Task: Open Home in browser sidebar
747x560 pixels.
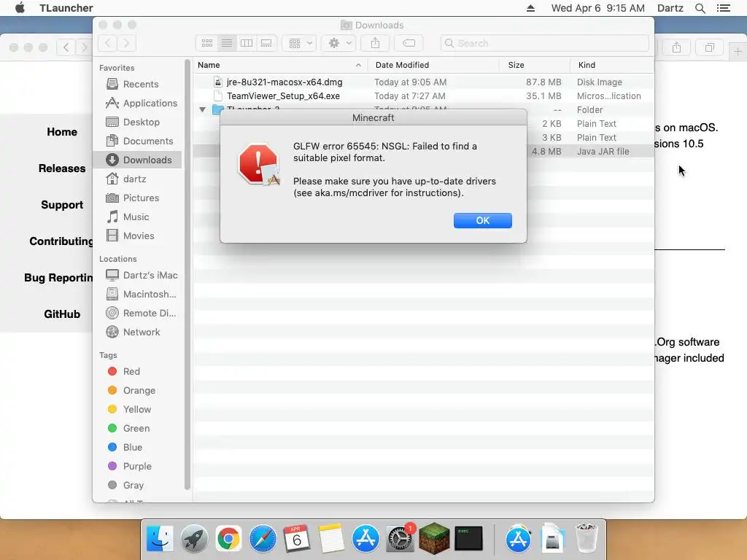Action: [62, 132]
